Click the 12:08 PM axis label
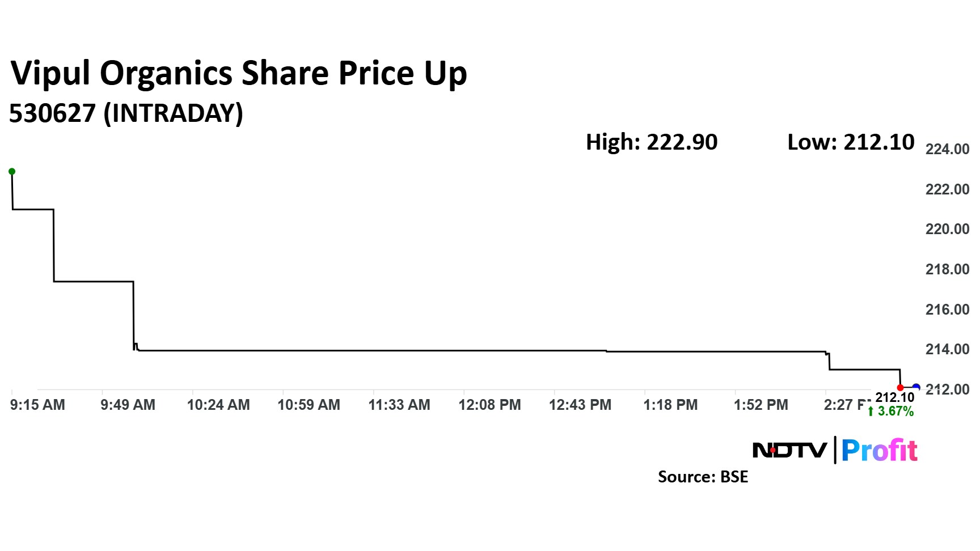This screenshot has width=980, height=551. pyautogui.click(x=489, y=405)
